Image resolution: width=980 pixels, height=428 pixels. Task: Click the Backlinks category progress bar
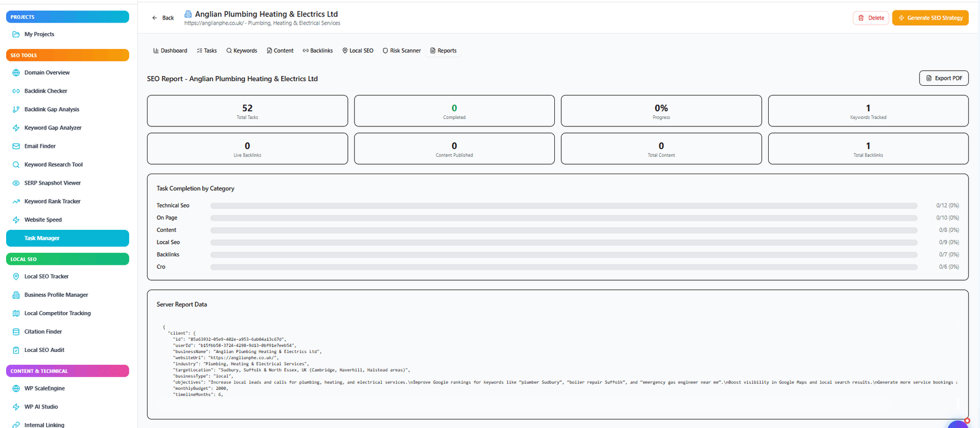(563, 255)
